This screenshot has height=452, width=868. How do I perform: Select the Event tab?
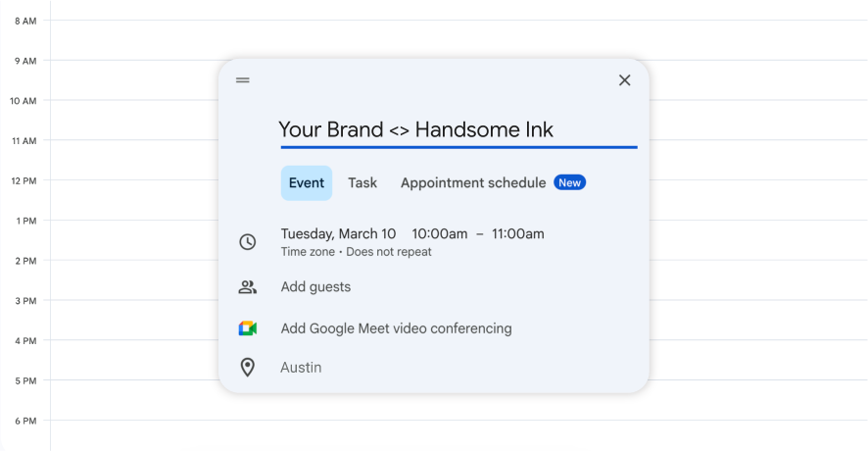tap(306, 182)
